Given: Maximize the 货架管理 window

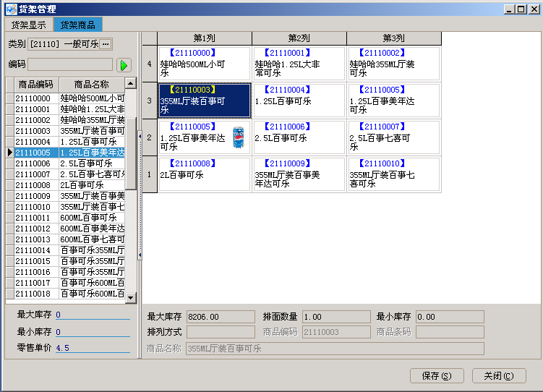Looking at the screenshot, I should pos(521,9).
